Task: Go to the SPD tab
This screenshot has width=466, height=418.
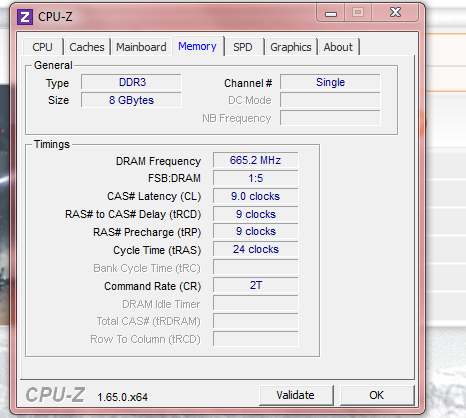Action: click(x=243, y=47)
